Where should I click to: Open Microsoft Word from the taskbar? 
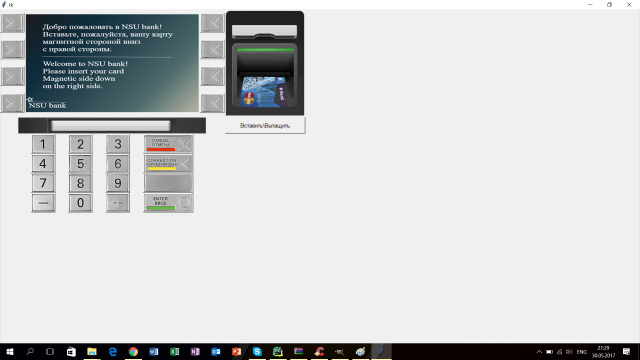(154, 351)
